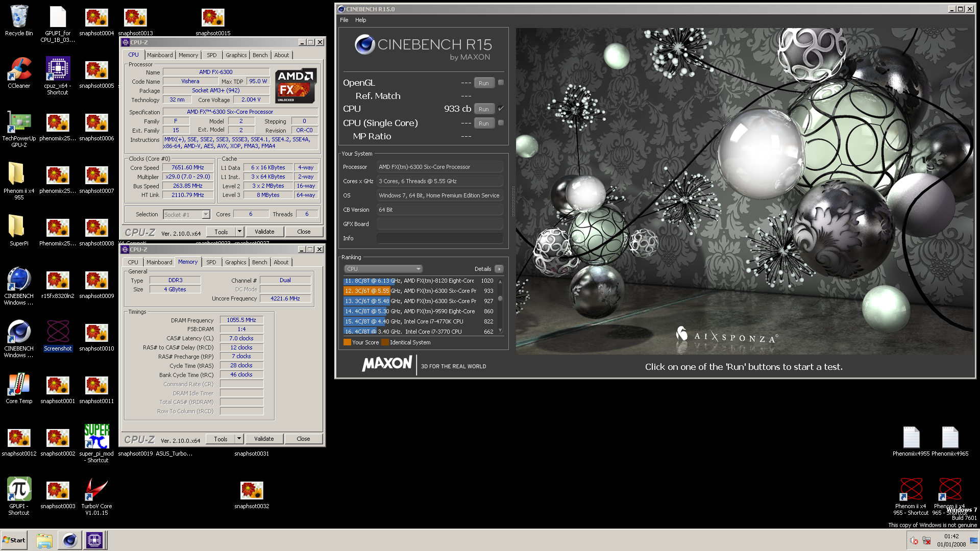
Task: Open the CPU ranking type dropdown
Action: coord(383,269)
